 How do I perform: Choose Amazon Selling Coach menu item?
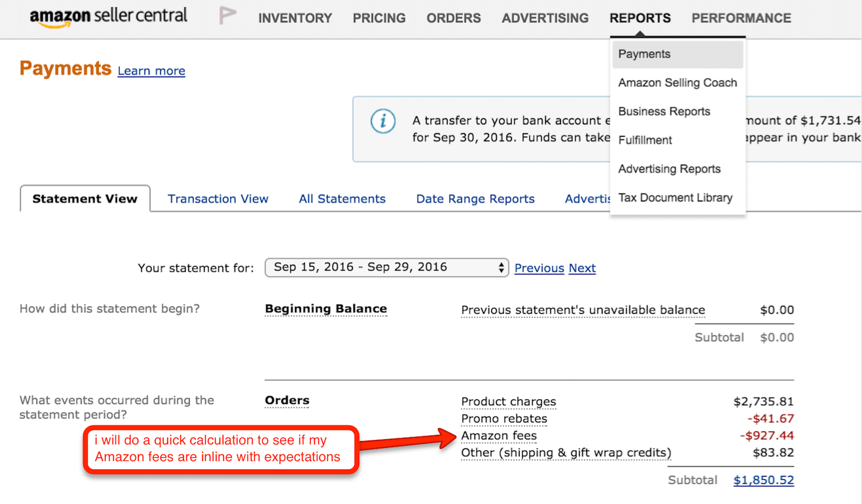click(x=677, y=83)
